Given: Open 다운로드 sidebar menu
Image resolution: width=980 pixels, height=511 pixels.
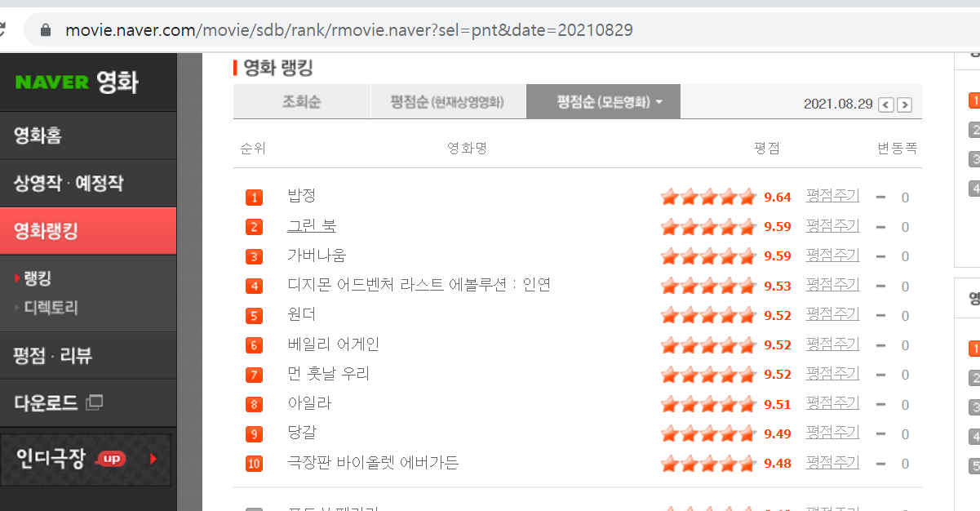Looking at the screenshot, I should click(88, 402).
